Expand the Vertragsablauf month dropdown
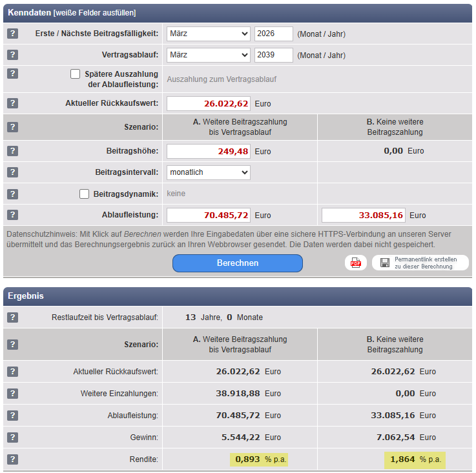 [x=208, y=55]
